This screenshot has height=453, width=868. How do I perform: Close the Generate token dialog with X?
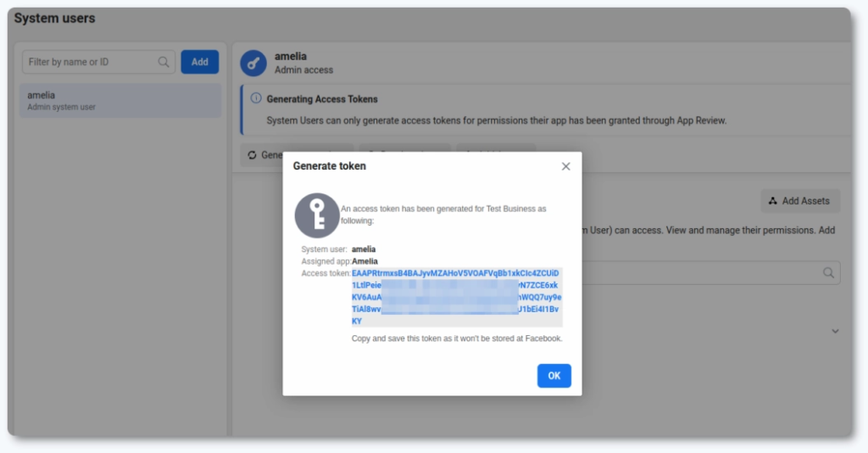pyautogui.click(x=566, y=166)
